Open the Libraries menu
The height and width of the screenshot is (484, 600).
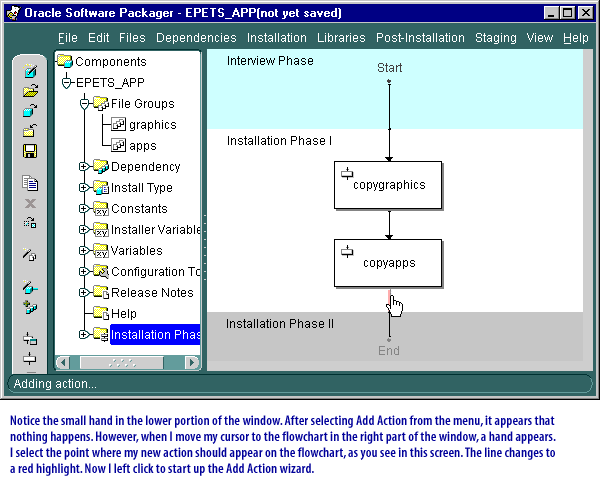(x=341, y=38)
